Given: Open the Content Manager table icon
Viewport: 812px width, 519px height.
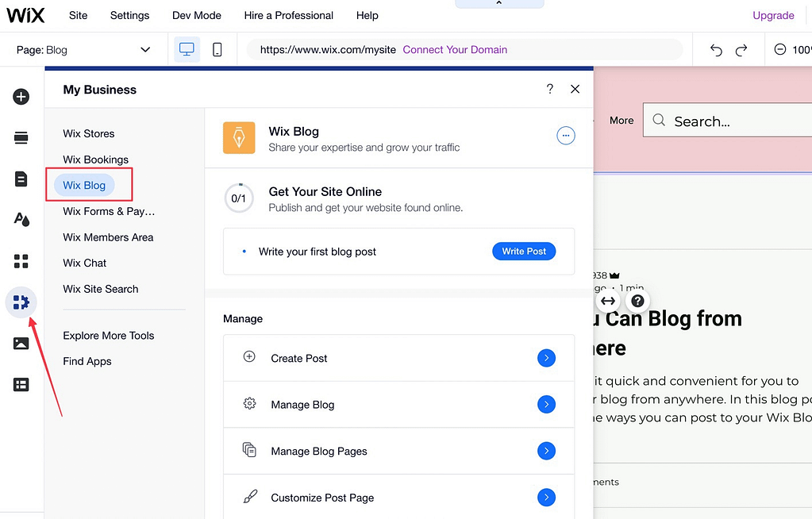Looking at the screenshot, I should tap(21, 384).
